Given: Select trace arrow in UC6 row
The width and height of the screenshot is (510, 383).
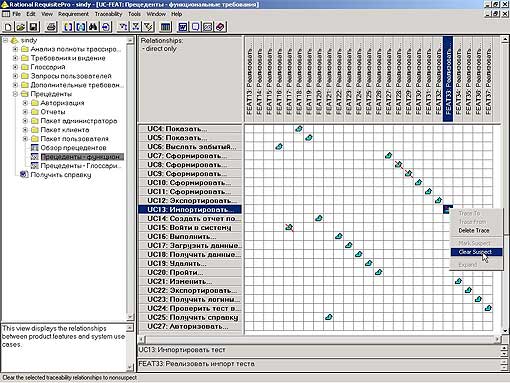Looking at the screenshot, I should (x=279, y=146).
